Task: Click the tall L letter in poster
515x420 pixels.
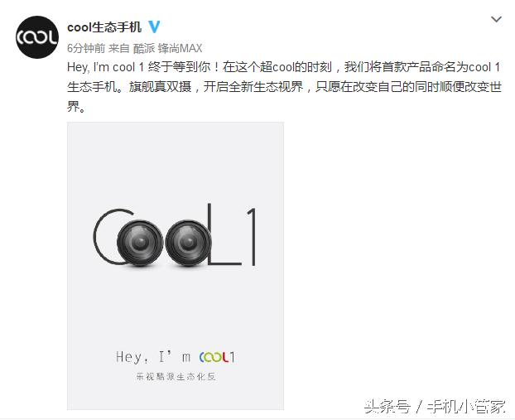Action: [224, 234]
